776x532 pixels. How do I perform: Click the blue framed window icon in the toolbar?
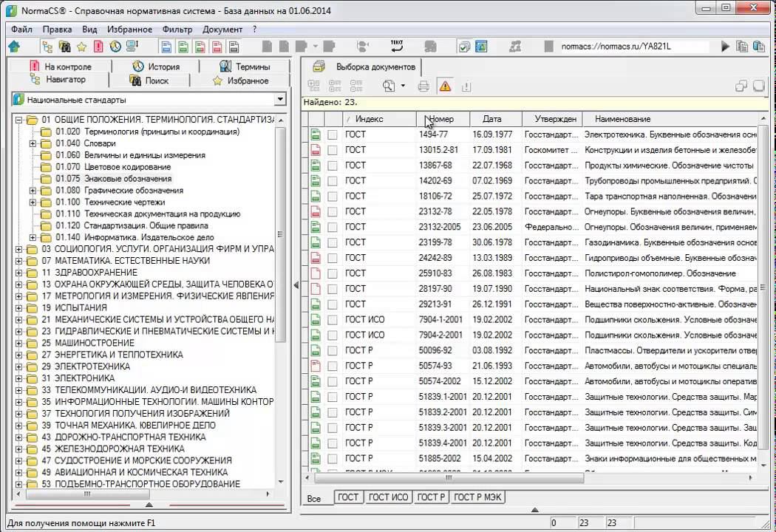coord(481,47)
